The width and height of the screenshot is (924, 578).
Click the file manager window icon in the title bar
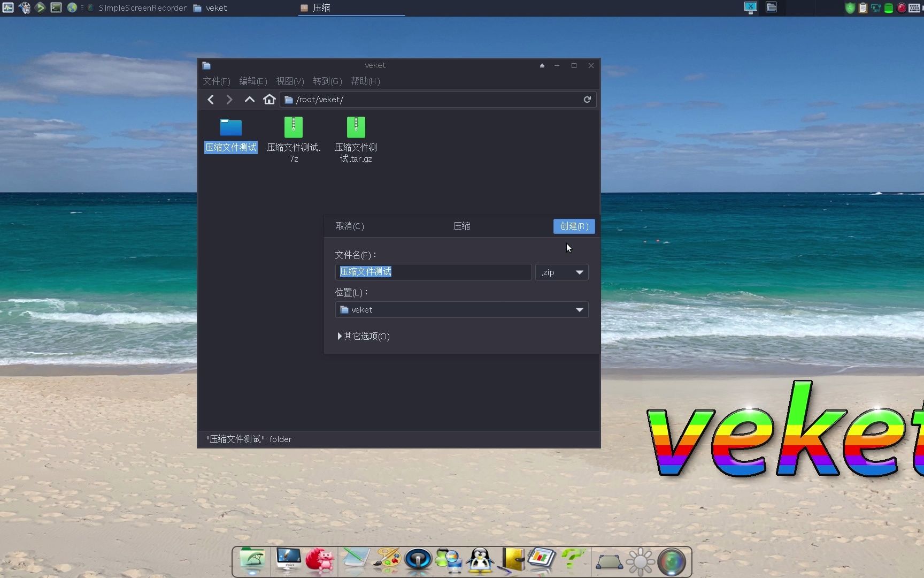(x=206, y=65)
